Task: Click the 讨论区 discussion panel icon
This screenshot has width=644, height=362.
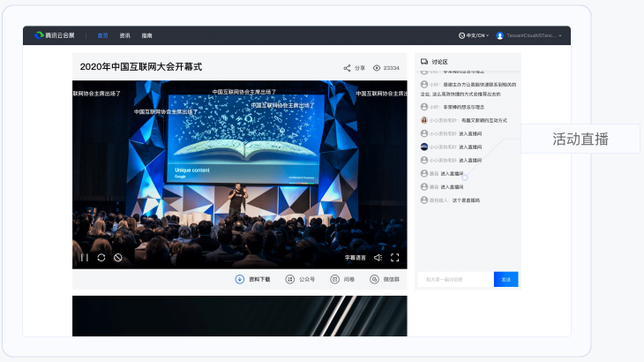Action: coord(424,62)
